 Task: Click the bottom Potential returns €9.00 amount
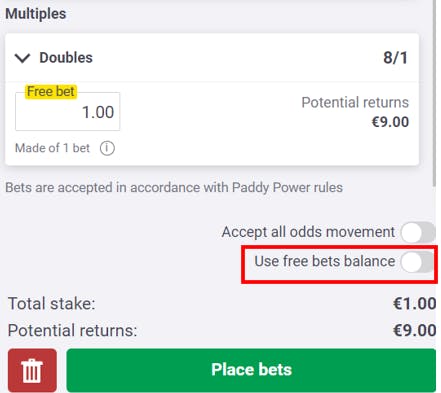tap(415, 330)
